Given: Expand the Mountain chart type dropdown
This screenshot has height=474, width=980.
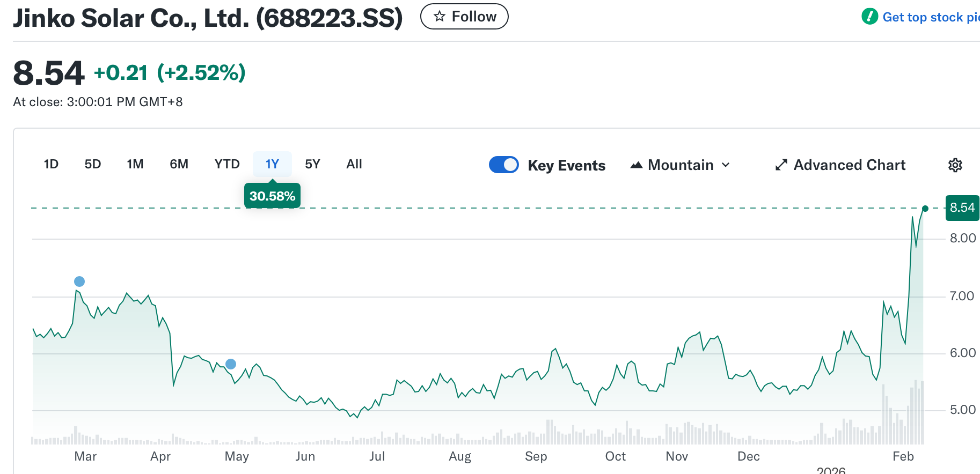Looking at the screenshot, I should tap(681, 165).
